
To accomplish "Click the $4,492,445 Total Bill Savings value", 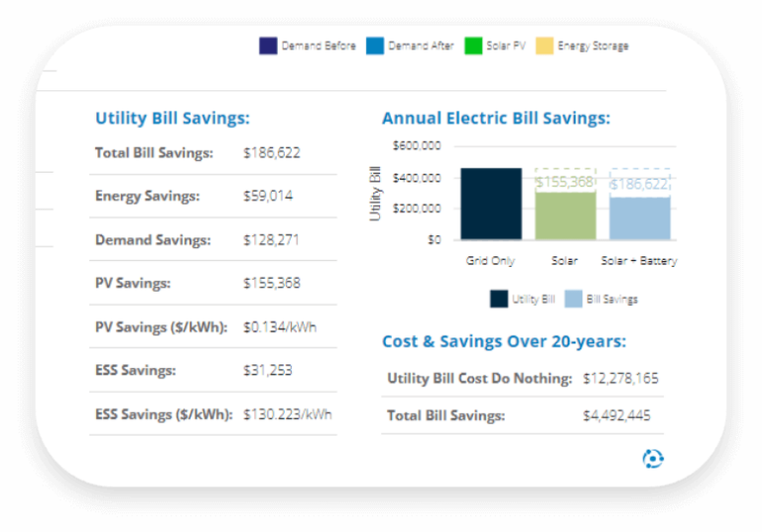I will pyautogui.click(x=616, y=416).
